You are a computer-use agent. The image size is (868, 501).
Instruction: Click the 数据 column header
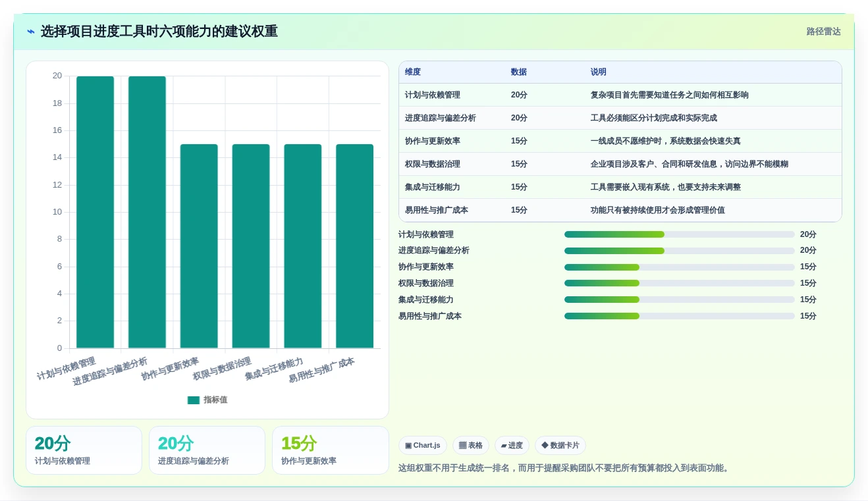point(519,72)
